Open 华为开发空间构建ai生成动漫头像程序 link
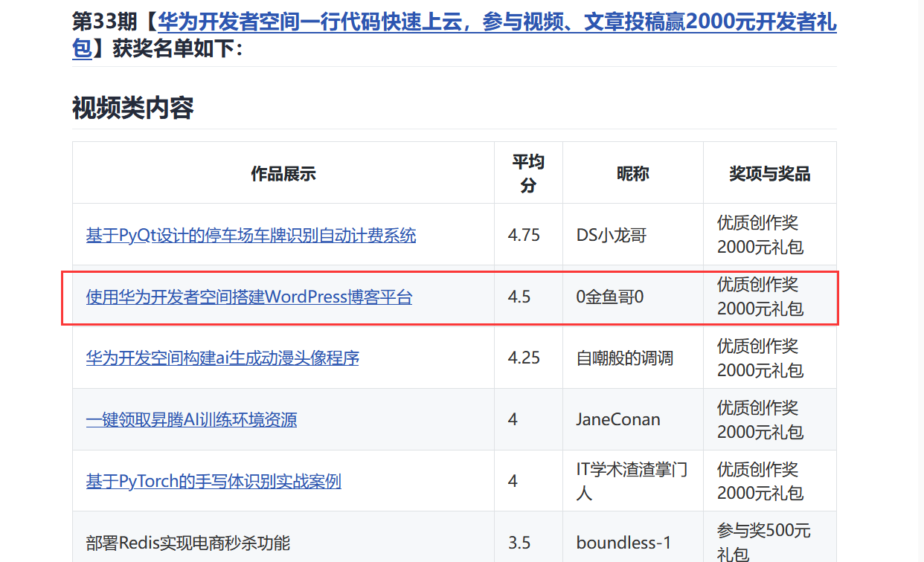This screenshot has width=924, height=562. pyautogui.click(x=222, y=358)
